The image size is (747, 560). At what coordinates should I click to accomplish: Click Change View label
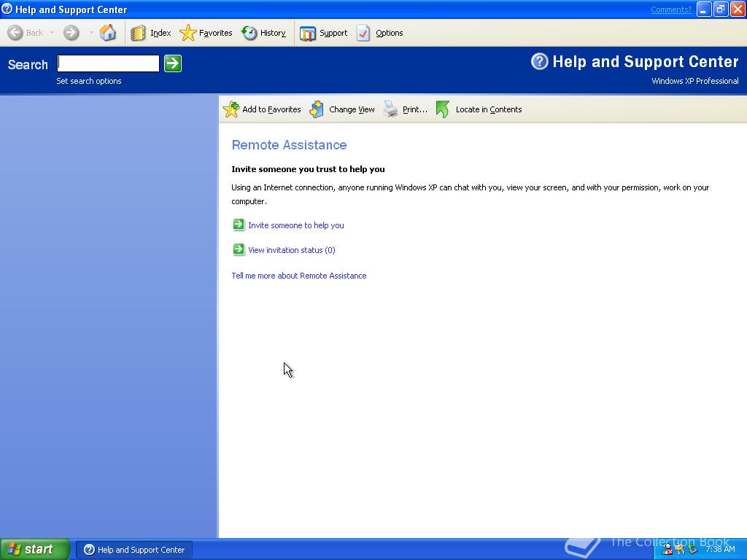click(x=352, y=109)
